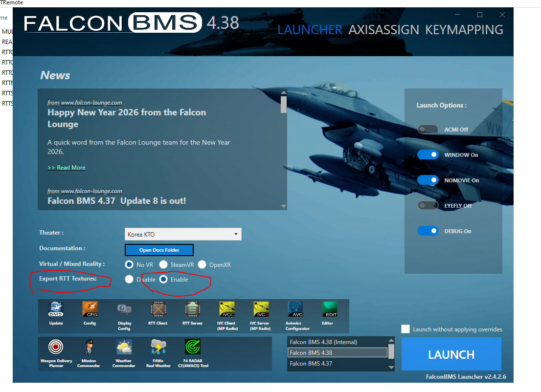This screenshot has height=392, width=541.
Task: Launch Mission Commander
Action: pos(89,347)
